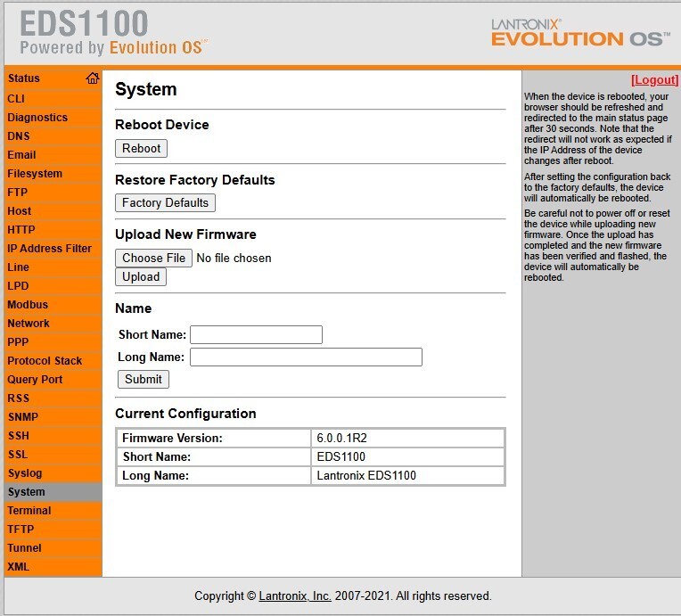Open the XML menu page
The image size is (681, 616).
[18, 567]
